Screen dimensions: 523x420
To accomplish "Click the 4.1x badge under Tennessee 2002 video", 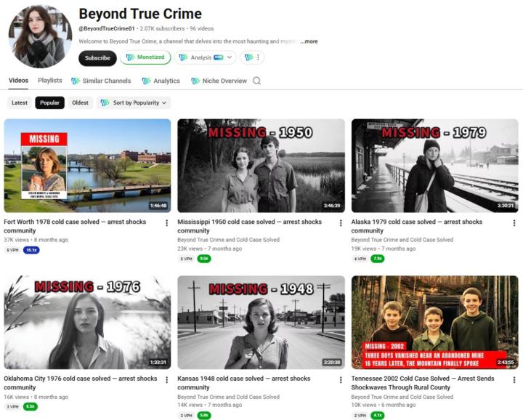I will pyautogui.click(x=378, y=416).
